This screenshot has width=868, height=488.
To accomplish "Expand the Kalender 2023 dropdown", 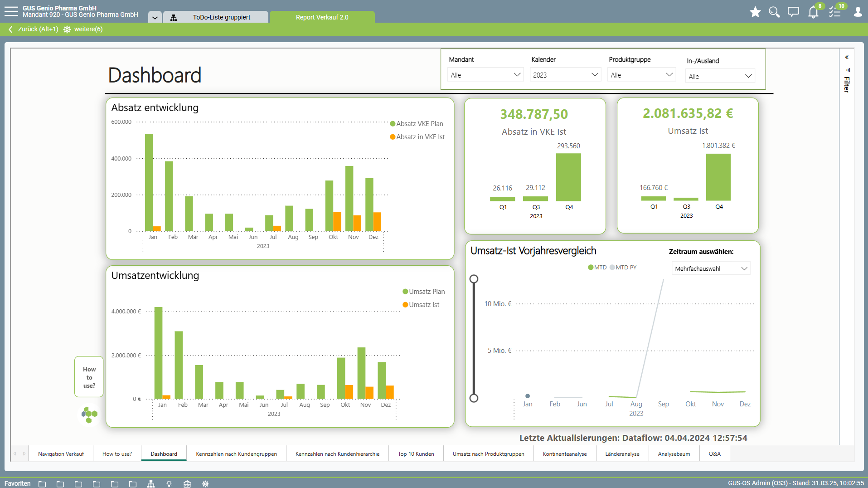I will tap(565, 75).
